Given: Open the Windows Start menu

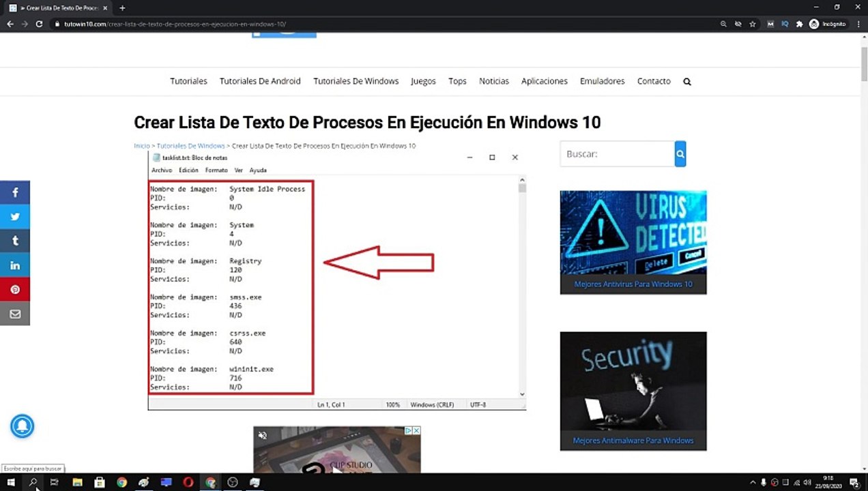Looking at the screenshot, I should [10, 482].
